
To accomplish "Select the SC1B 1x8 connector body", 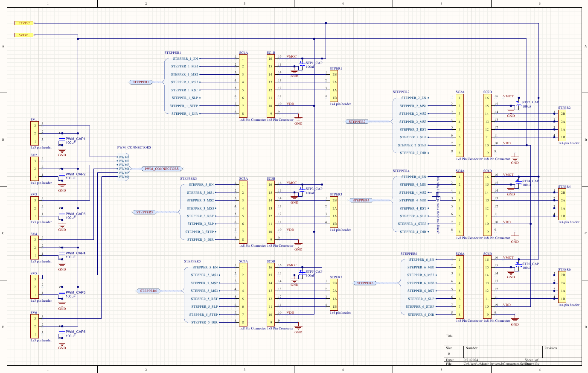I will point(271,86).
